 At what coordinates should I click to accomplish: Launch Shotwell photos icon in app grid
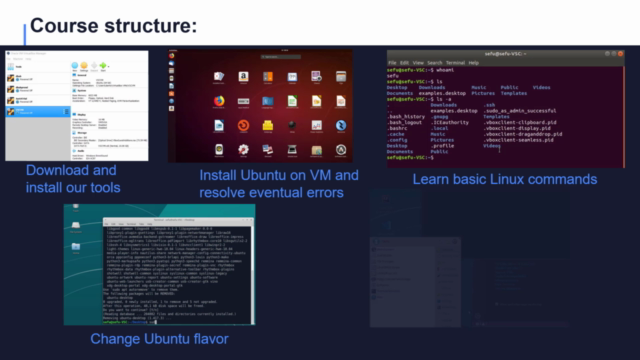coord(268,150)
